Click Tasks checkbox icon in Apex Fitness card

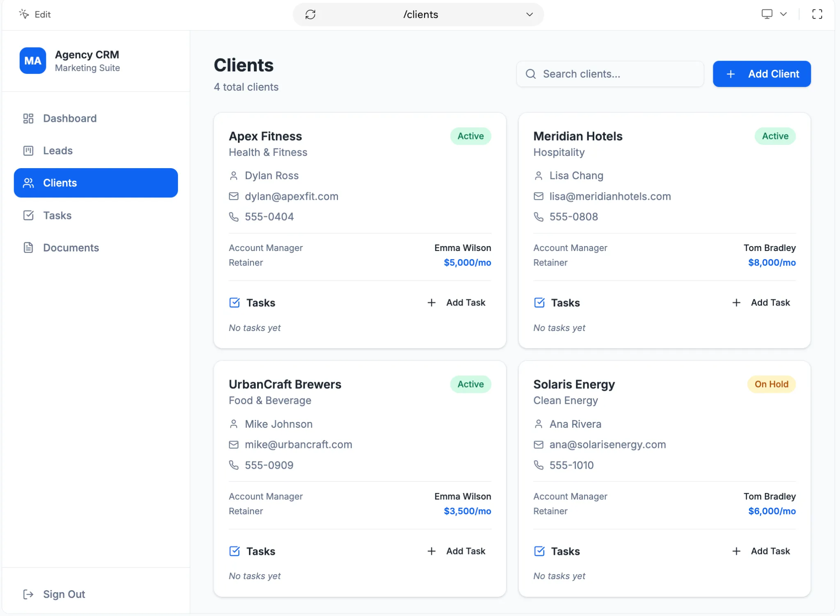(x=235, y=303)
